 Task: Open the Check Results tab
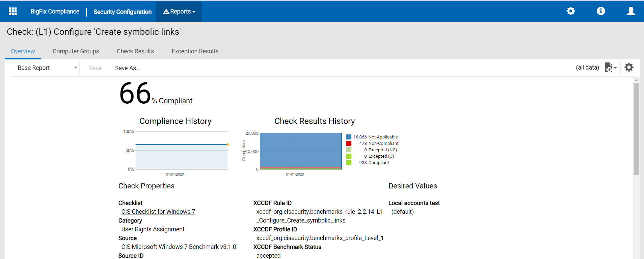tap(135, 51)
